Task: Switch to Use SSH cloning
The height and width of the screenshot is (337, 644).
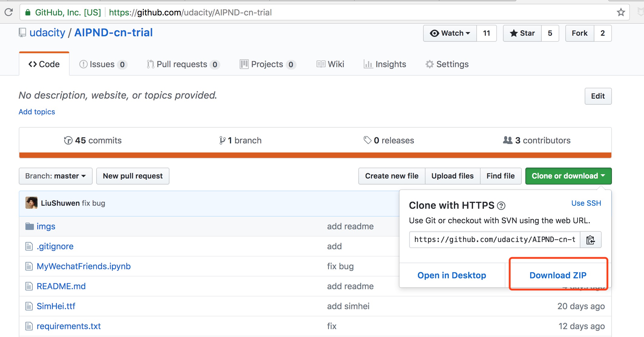Action: point(586,203)
